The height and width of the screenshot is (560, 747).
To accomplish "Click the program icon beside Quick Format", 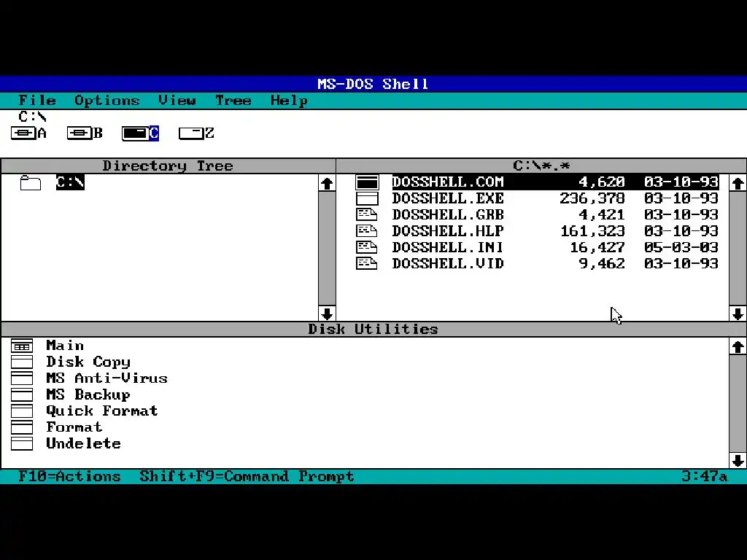I will [22, 411].
